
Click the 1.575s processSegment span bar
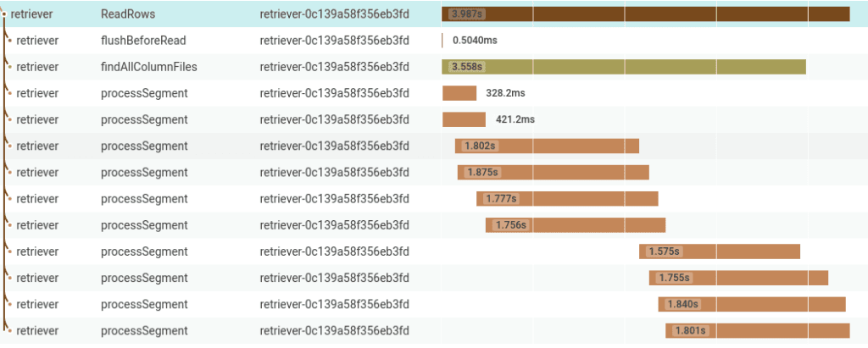(720, 251)
